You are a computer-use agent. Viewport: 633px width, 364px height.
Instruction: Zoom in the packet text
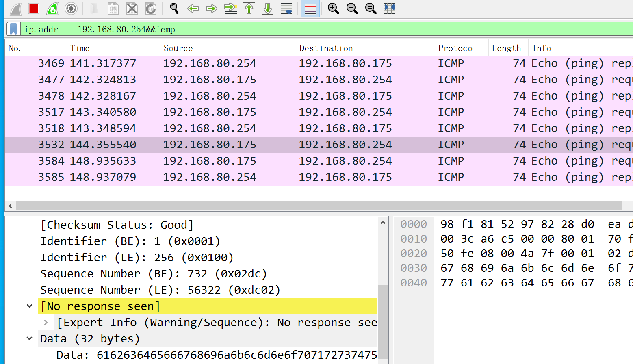click(333, 9)
